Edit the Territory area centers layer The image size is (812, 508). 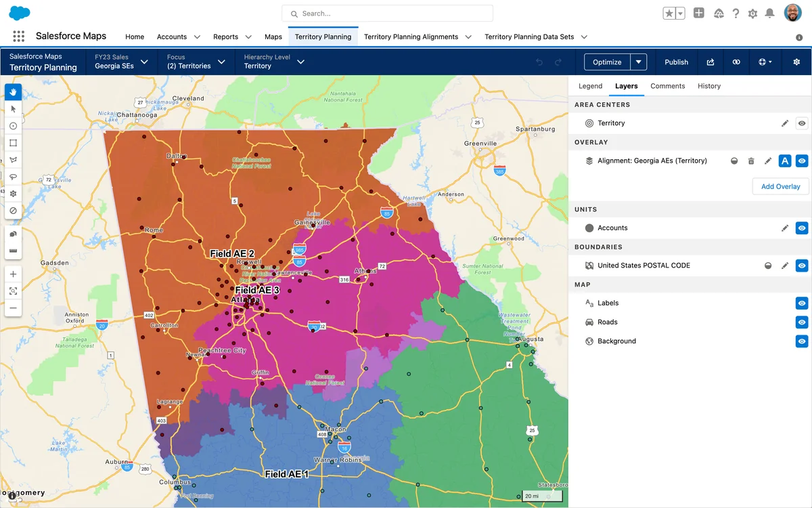pyautogui.click(x=785, y=123)
